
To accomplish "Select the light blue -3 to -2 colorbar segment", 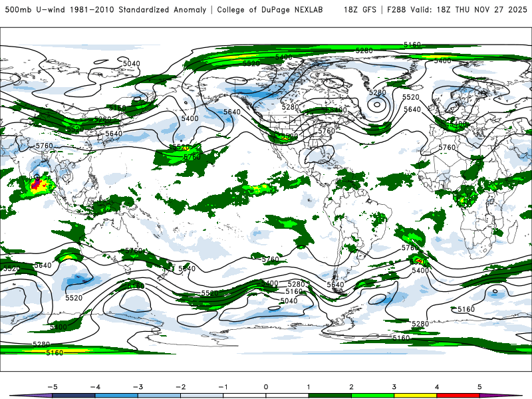I will pyautogui.click(x=159, y=396).
